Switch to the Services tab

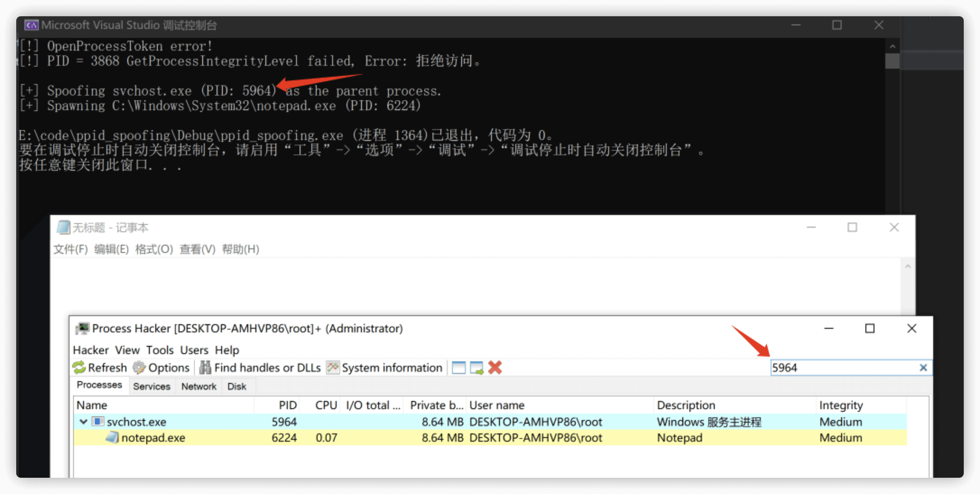point(152,387)
